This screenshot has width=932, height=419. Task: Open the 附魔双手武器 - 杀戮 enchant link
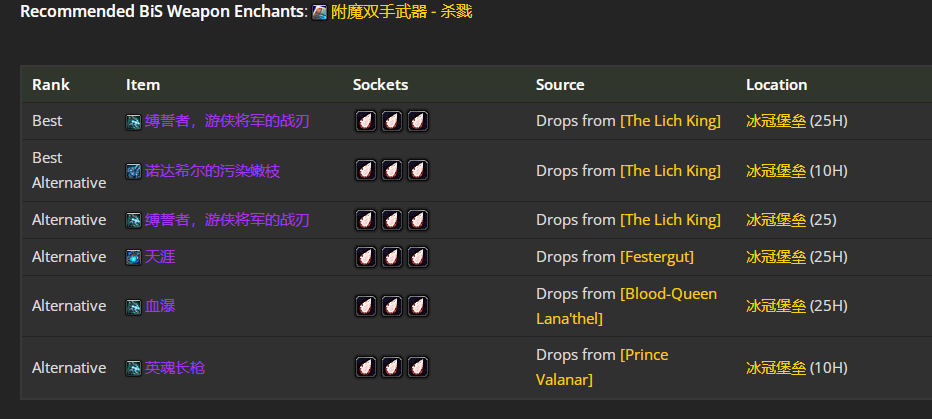401,13
